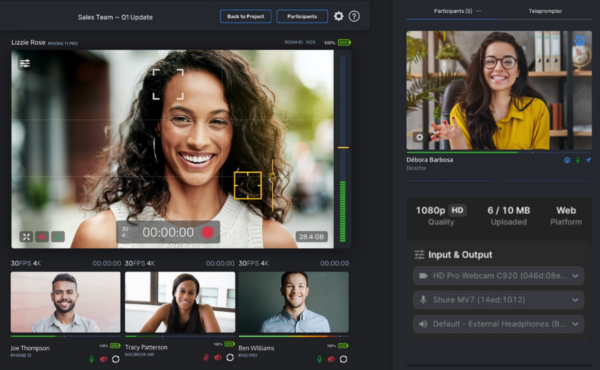
Task: Mute speaker icon on main video
Action: [x=42, y=237]
